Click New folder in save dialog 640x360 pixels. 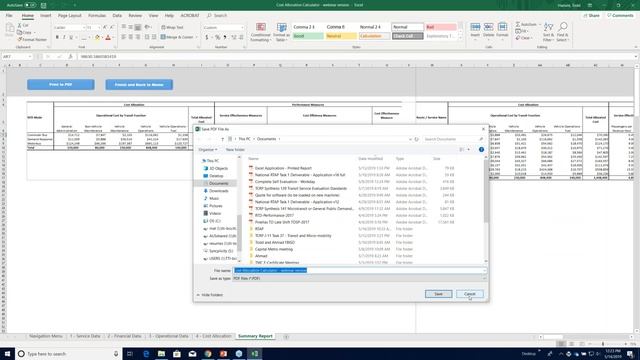tap(236, 150)
